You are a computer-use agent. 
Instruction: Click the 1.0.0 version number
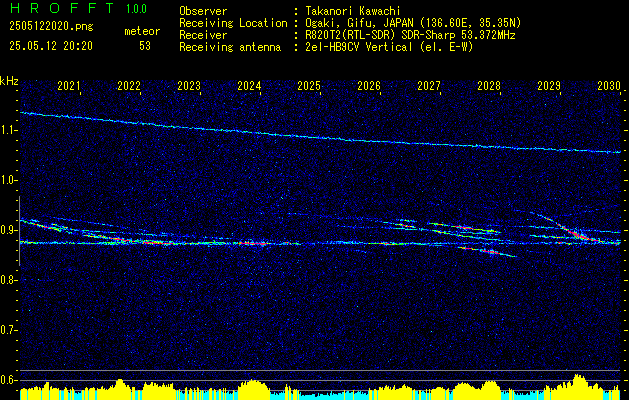coord(136,8)
